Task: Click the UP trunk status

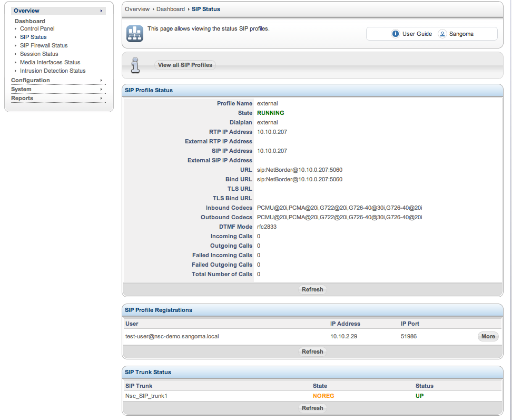Action: point(420,396)
